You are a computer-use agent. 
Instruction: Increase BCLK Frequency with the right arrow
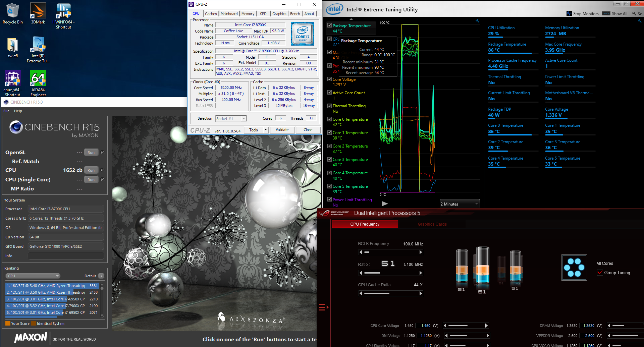click(x=421, y=252)
